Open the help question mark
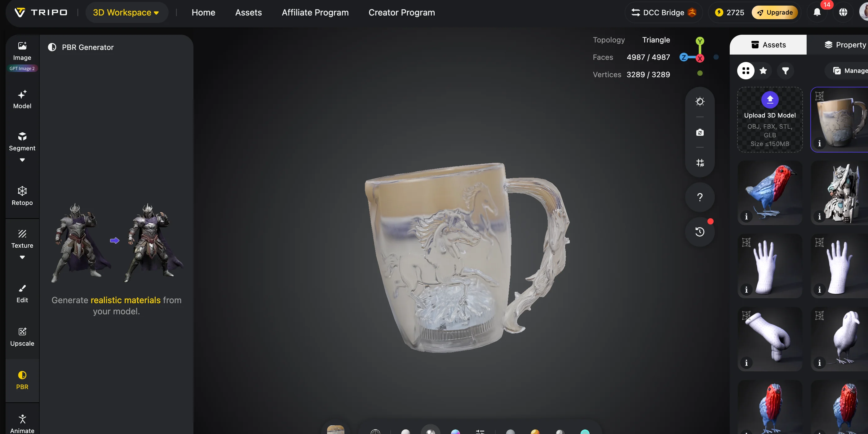The image size is (868, 434). (x=700, y=197)
